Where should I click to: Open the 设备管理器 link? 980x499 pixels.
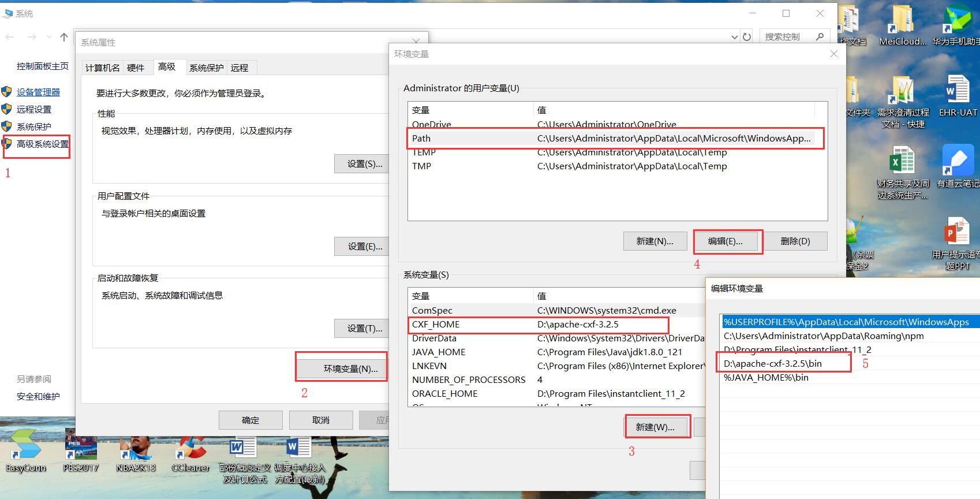point(38,92)
